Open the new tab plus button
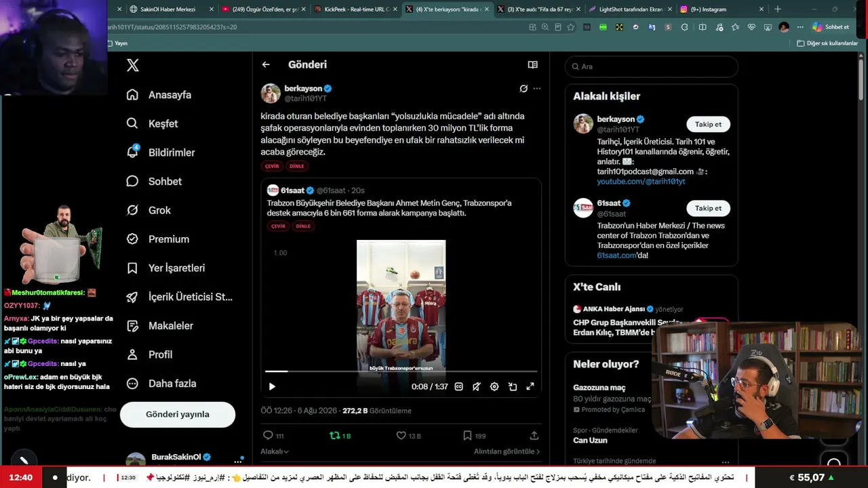 (778, 9)
